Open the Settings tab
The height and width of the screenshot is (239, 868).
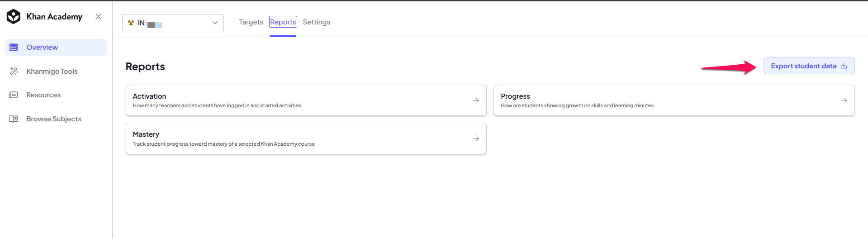[316, 22]
